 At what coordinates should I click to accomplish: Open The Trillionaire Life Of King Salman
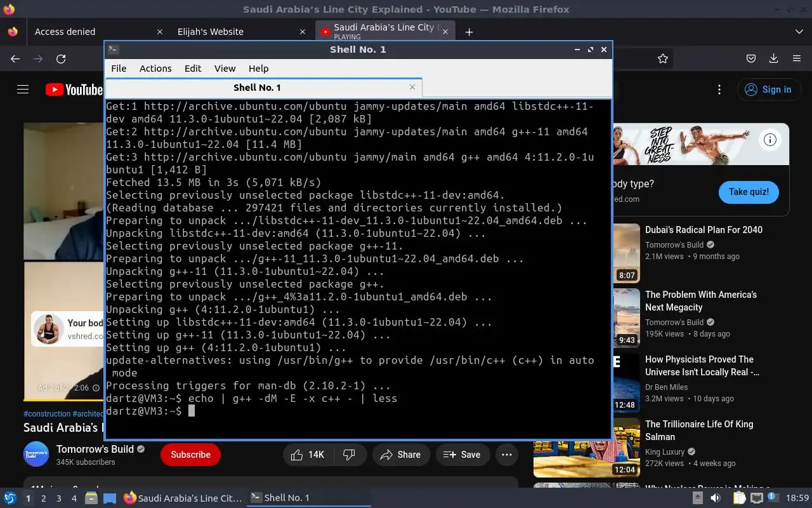(699, 431)
